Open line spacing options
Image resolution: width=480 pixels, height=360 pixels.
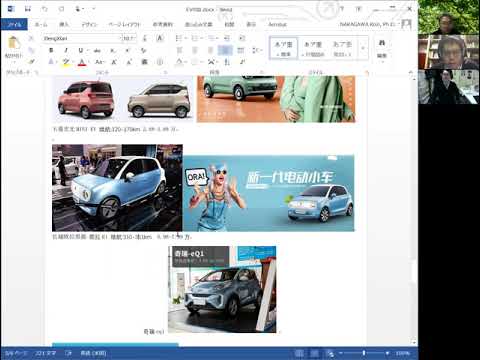(x=257, y=50)
